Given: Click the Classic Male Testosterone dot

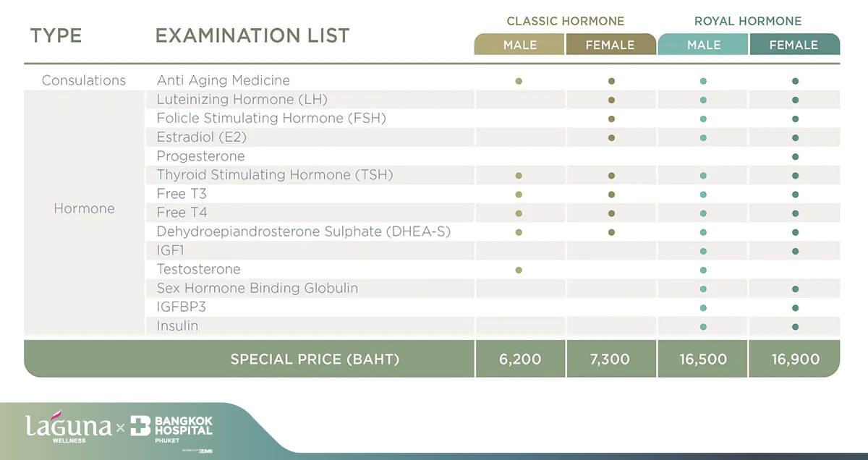Looking at the screenshot, I should pyautogui.click(x=519, y=270).
